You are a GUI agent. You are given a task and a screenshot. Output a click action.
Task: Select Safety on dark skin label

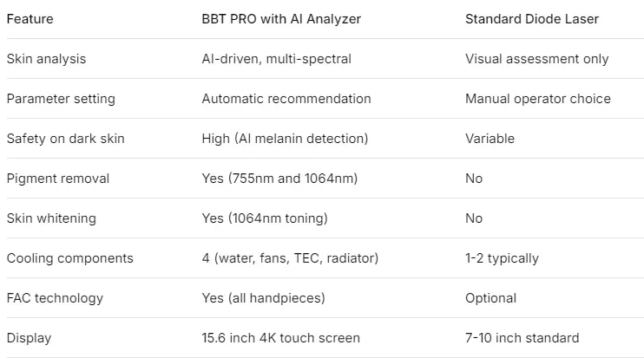pyautogui.click(x=66, y=139)
